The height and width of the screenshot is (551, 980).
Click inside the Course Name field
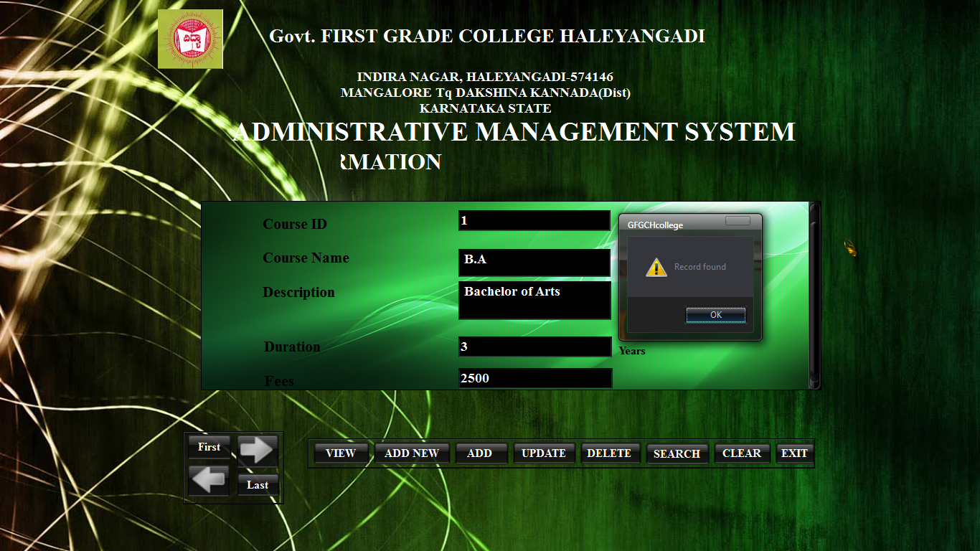click(534, 263)
